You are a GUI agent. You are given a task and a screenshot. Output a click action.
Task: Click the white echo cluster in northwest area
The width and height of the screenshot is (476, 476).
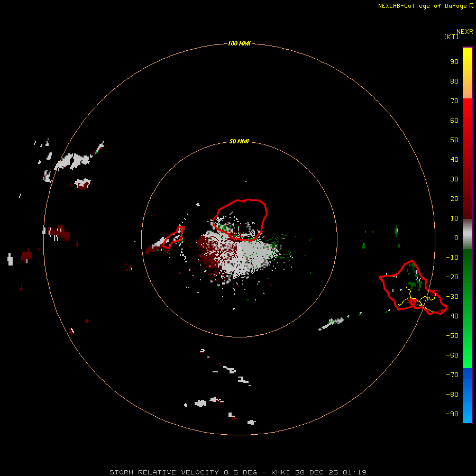pyautogui.click(x=73, y=161)
